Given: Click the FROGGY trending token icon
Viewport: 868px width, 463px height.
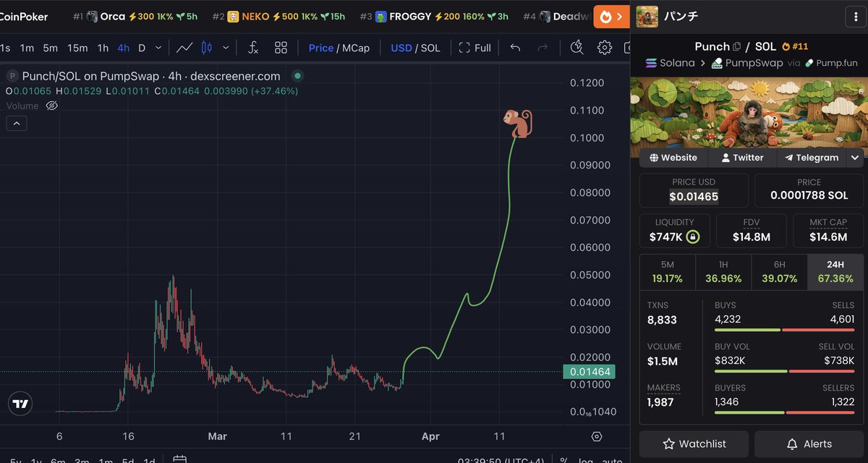Looking at the screenshot, I should point(380,16).
